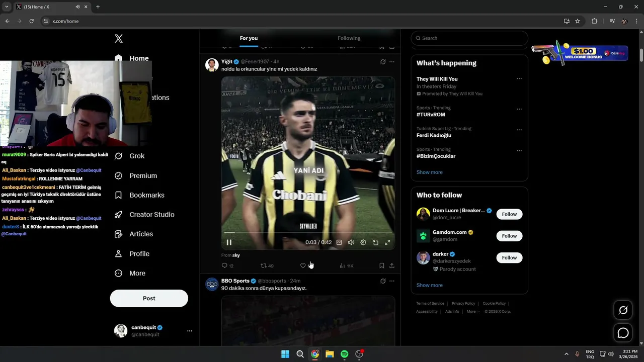Open options for Ferdi Kadıoğlu trend
Image resolution: width=644 pixels, height=362 pixels.
pos(519,130)
